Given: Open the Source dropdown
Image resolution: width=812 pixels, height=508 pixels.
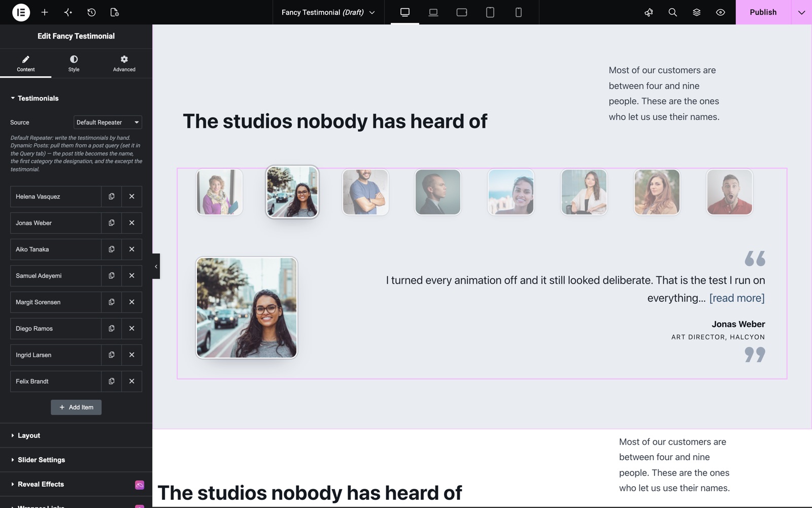Looking at the screenshot, I should [x=108, y=122].
